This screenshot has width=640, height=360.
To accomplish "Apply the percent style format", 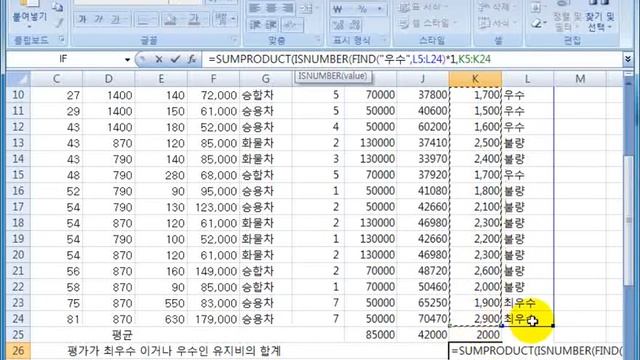I will click(x=362, y=9).
